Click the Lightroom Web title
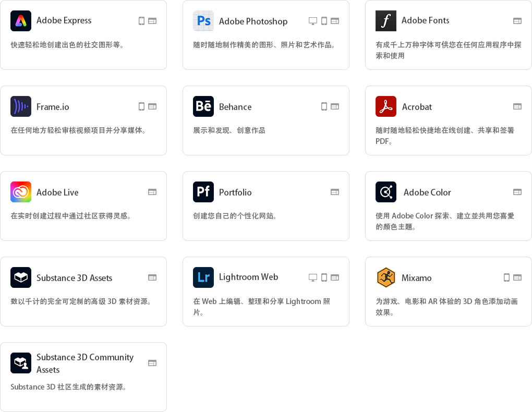 point(249,277)
